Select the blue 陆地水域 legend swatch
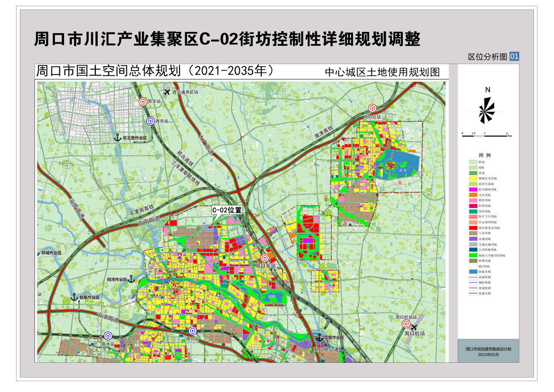Screen dimensions: 554x392 click(472, 271)
